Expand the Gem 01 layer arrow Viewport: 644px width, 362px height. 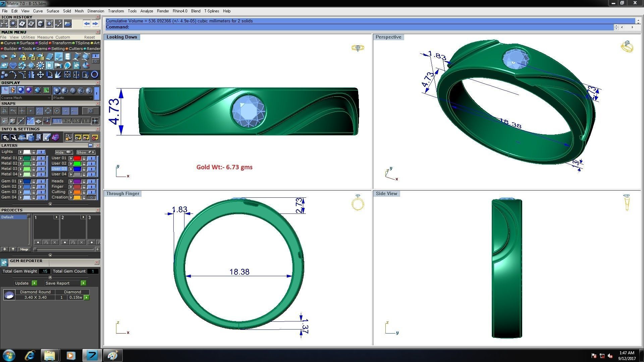coord(21,181)
